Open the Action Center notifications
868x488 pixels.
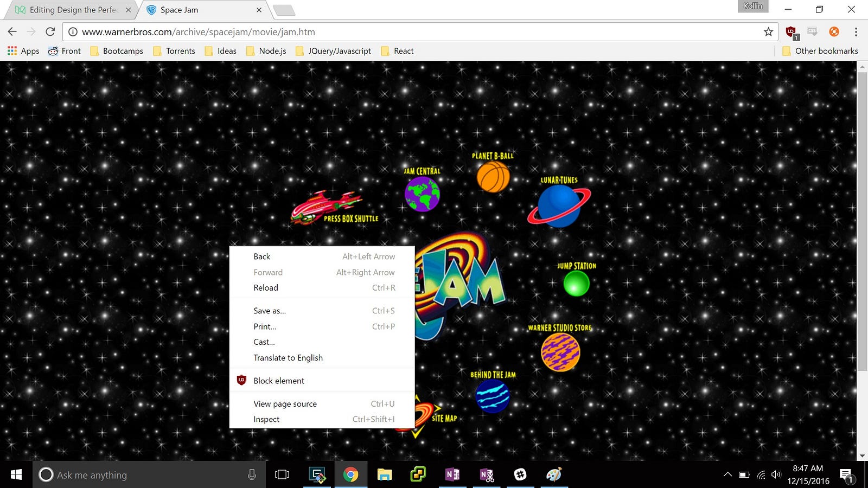point(846,476)
